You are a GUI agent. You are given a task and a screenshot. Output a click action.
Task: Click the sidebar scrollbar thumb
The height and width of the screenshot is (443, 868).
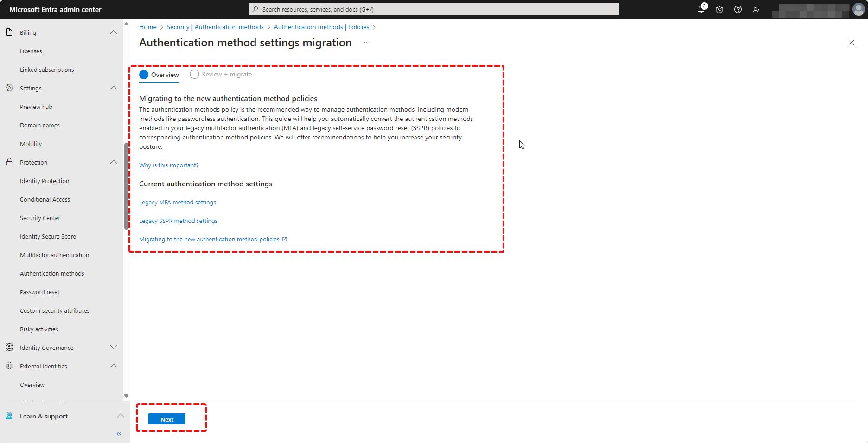pyautogui.click(x=126, y=186)
